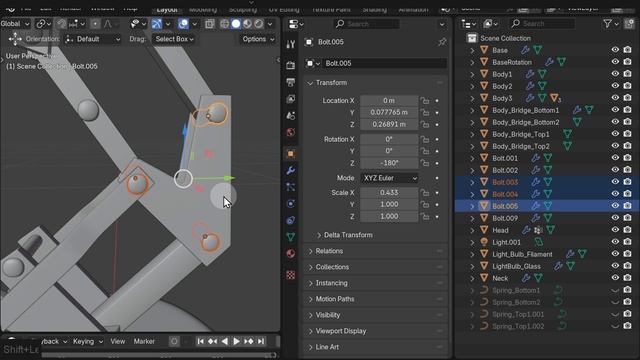Toggle X-ray in viewport header
Image resolution: width=640 pixels, height=360 pixels.
pyautogui.click(x=209, y=24)
